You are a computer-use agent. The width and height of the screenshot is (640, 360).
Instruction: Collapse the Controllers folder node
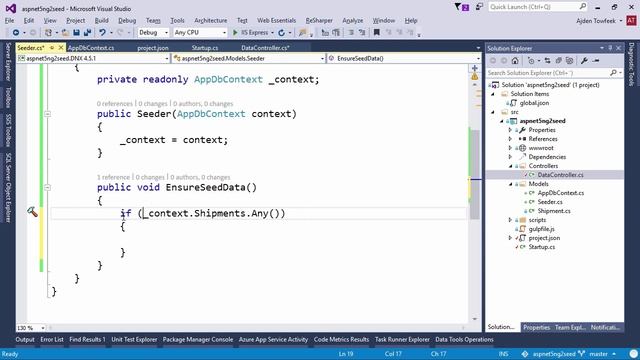pyautogui.click(x=510, y=166)
